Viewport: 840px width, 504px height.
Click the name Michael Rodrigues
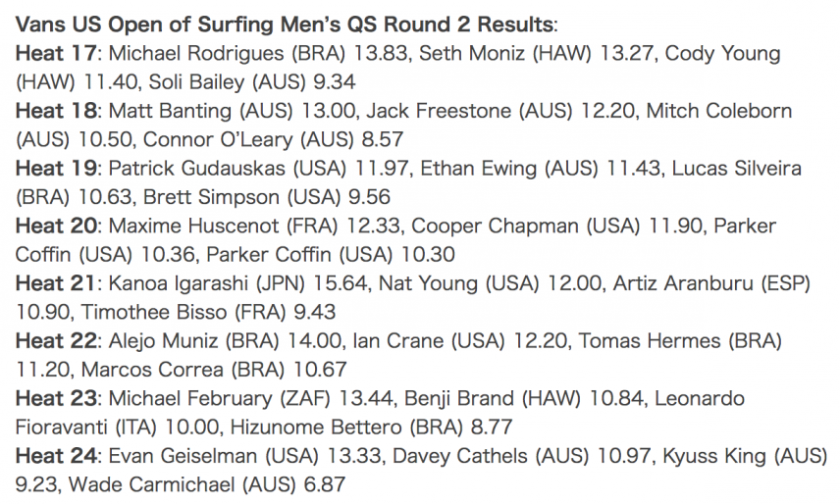[196, 54]
